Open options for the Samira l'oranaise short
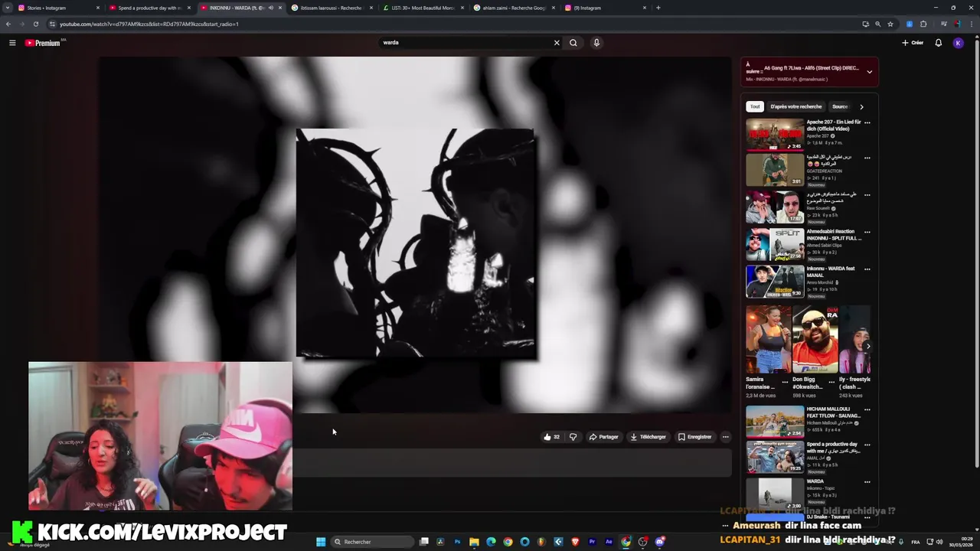The width and height of the screenshot is (980, 551). [x=785, y=381]
